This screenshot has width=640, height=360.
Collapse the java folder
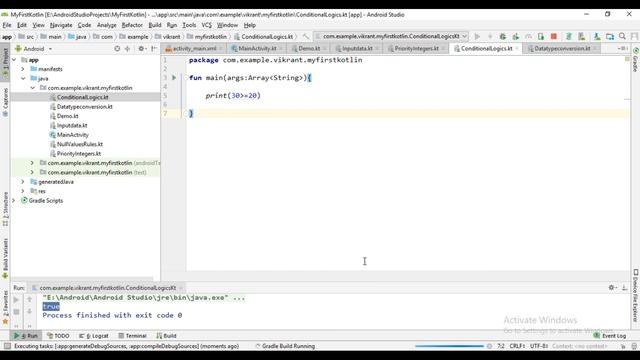click(23, 78)
